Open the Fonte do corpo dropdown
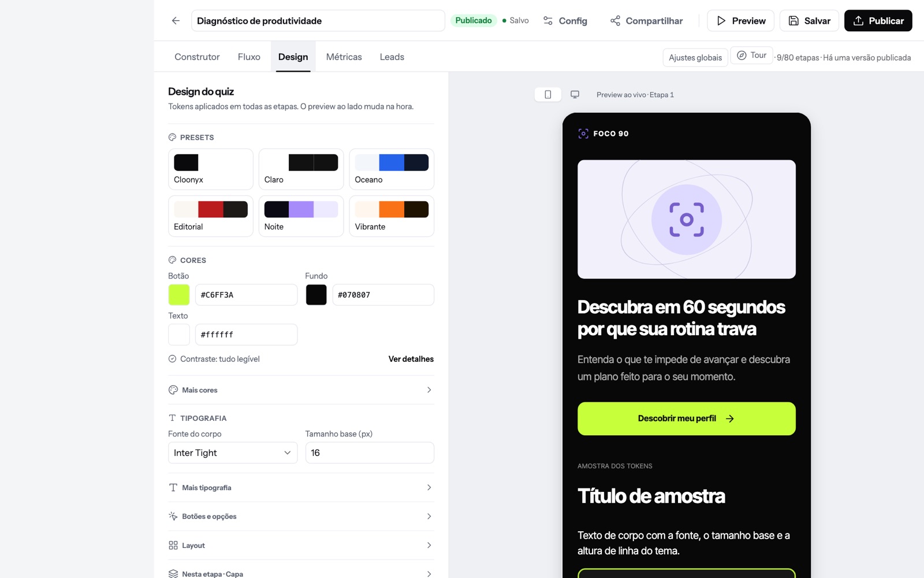This screenshot has height=578, width=924. (233, 453)
